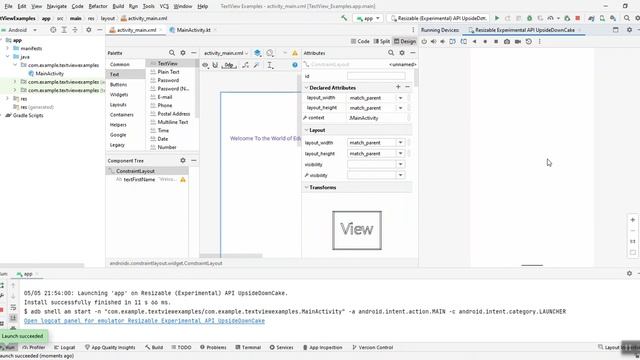Open the Declared layout_height match_parent dropdown
The image size is (640, 360).
coord(400,108)
